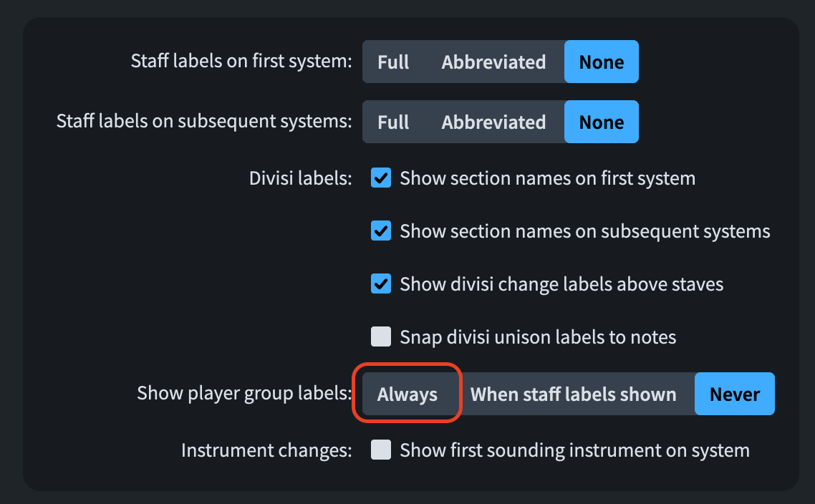
Task: Click 'Show first sounding instrument on system' text
Action: 574,450
